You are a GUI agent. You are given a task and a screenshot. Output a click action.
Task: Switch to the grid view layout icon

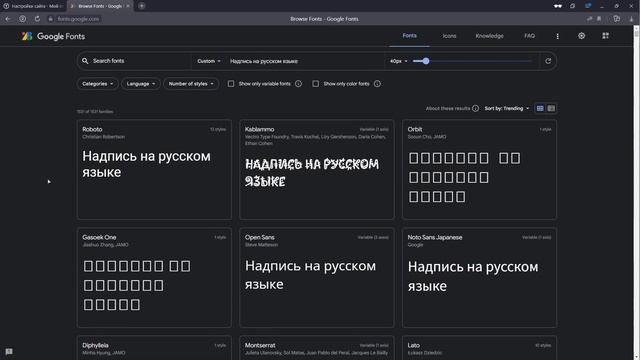tap(540, 109)
